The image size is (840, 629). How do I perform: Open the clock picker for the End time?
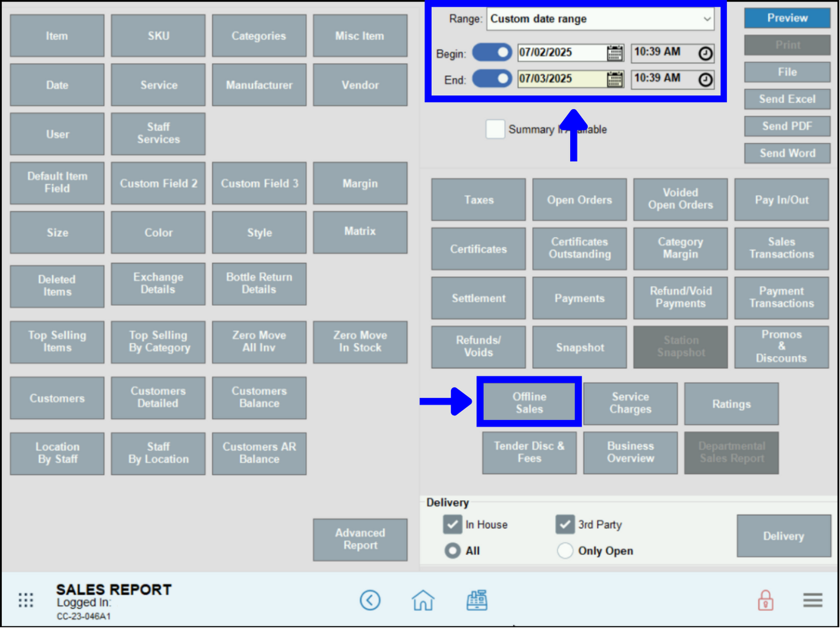[705, 79]
